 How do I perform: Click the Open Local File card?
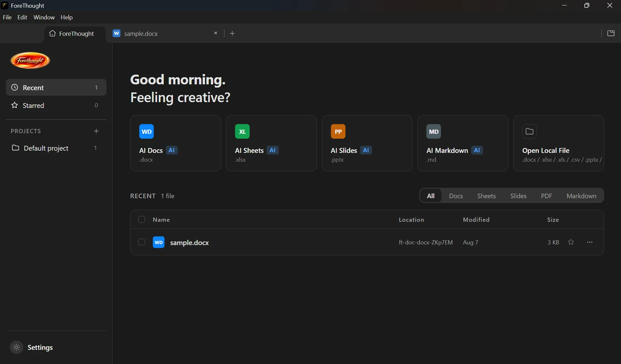coord(559,143)
